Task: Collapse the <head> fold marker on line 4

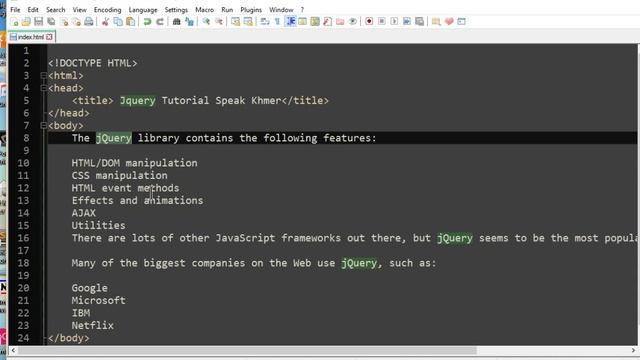Action: [43, 88]
